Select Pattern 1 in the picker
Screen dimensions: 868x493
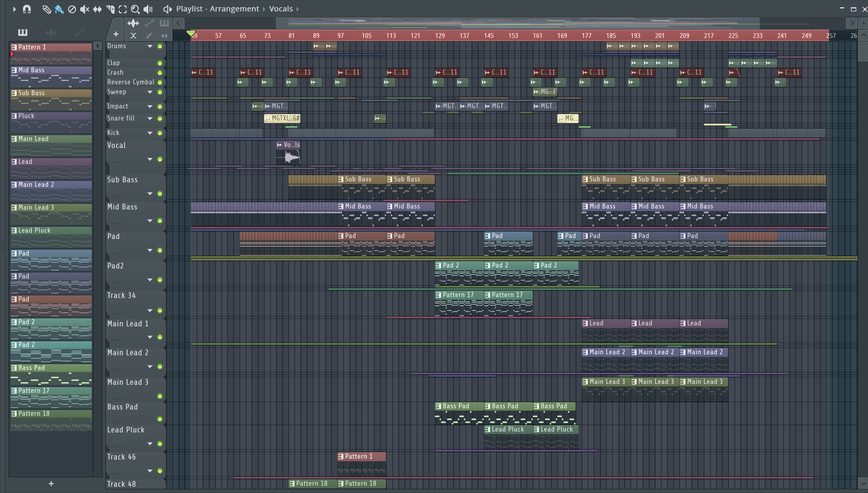(51, 54)
